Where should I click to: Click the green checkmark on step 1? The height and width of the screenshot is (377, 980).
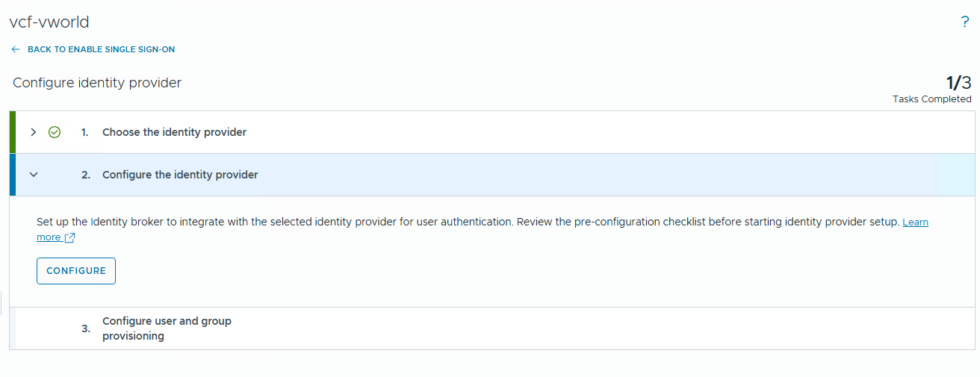point(55,132)
